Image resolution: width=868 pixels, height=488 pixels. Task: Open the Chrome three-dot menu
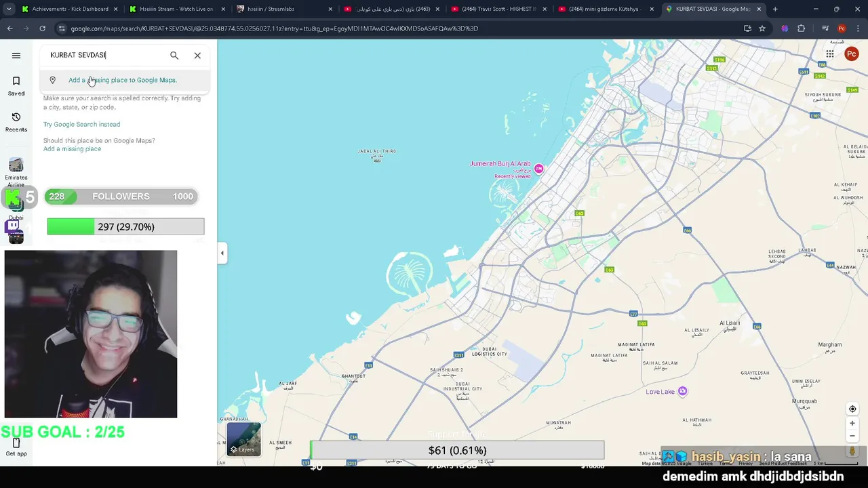(x=858, y=28)
